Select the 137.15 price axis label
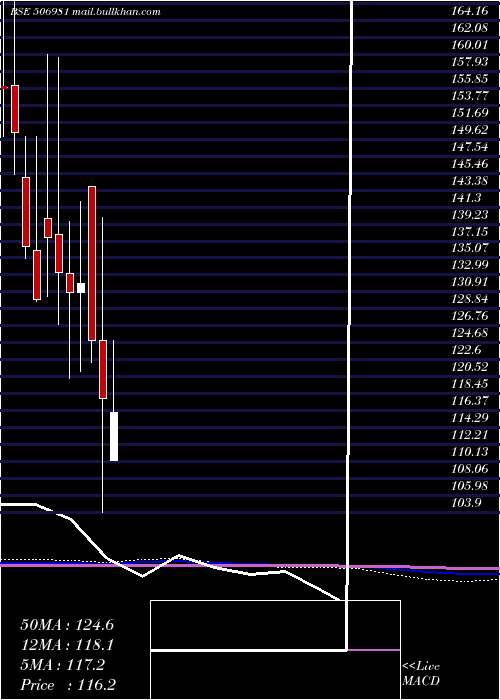Viewport: 500px width, 700px height. (469, 231)
